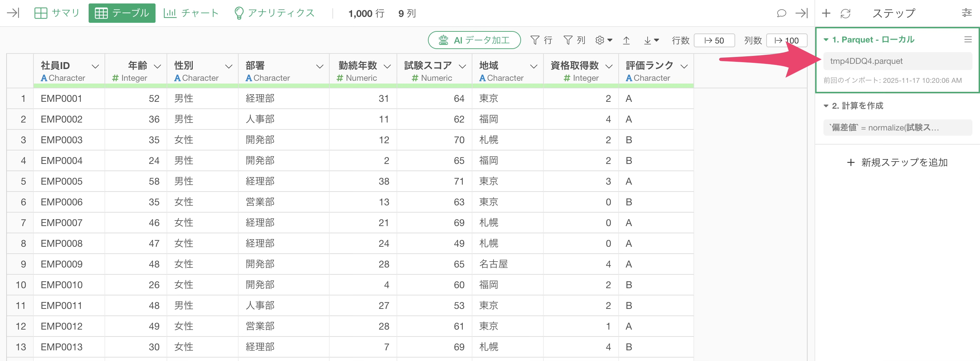This screenshot has height=361, width=980.
Task: Switch to the サマリ tab
Action: coord(57,13)
